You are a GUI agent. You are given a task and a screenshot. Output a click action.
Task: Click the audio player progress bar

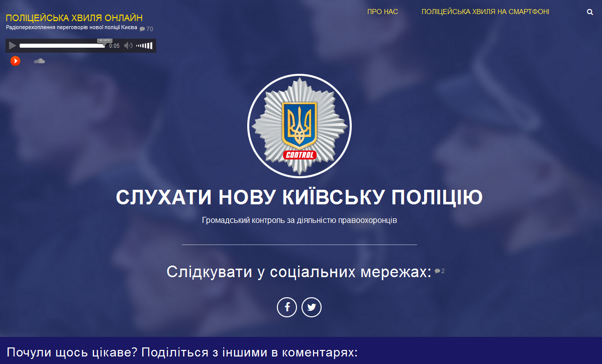click(x=62, y=46)
